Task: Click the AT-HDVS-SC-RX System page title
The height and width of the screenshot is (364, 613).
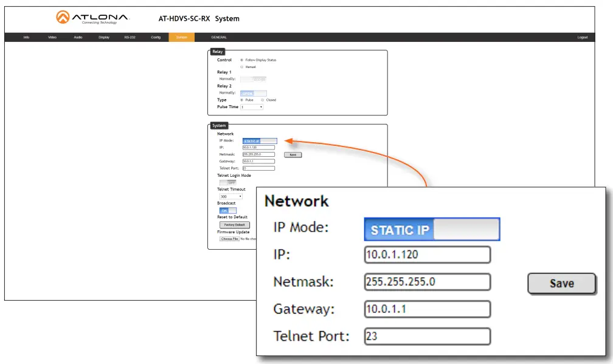Action: [x=199, y=18]
